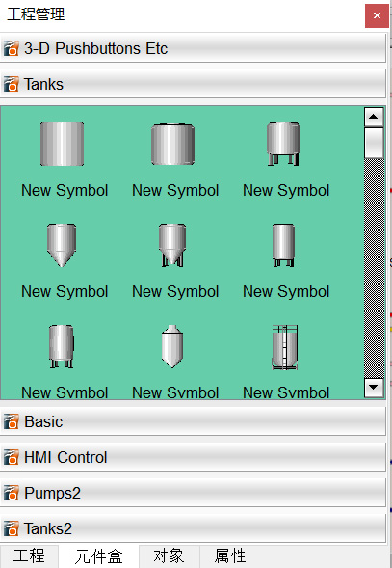This screenshot has width=392, height=568.
Task: Open the HMI Control category
Action: click(193, 457)
